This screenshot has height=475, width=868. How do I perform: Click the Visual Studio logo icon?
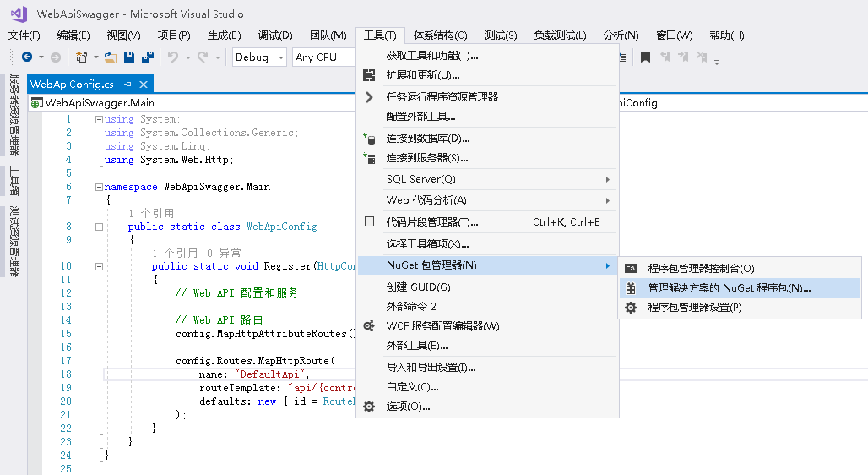[x=19, y=14]
